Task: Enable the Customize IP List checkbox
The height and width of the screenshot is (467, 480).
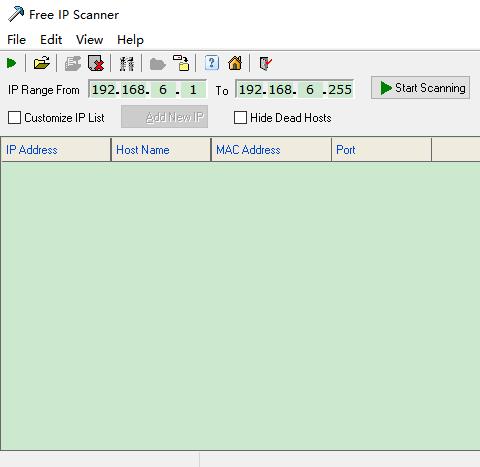Action: pos(14,118)
